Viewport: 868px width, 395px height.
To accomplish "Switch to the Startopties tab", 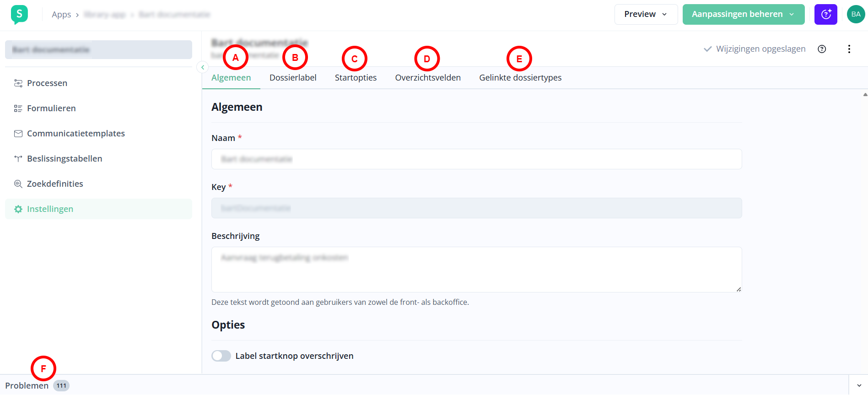I will pyautogui.click(x=356, y=78).
